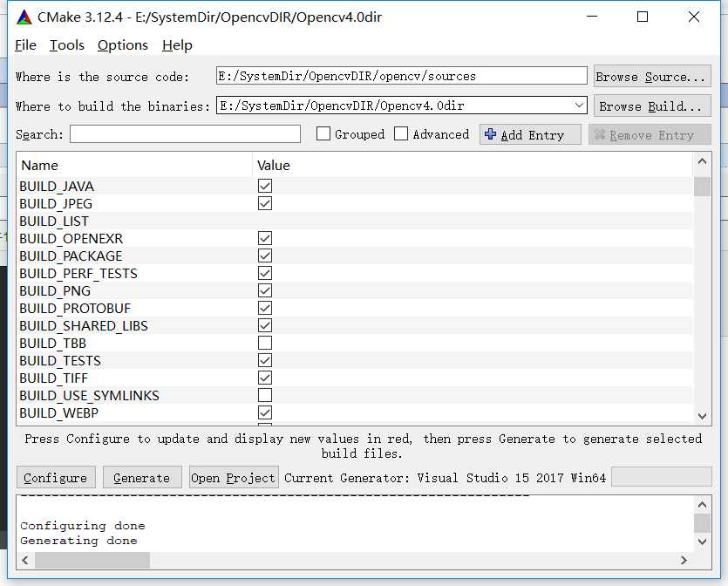
Task: Click the output log scroll left arrow
Action: pyautogui.click(x=25, y=560)
